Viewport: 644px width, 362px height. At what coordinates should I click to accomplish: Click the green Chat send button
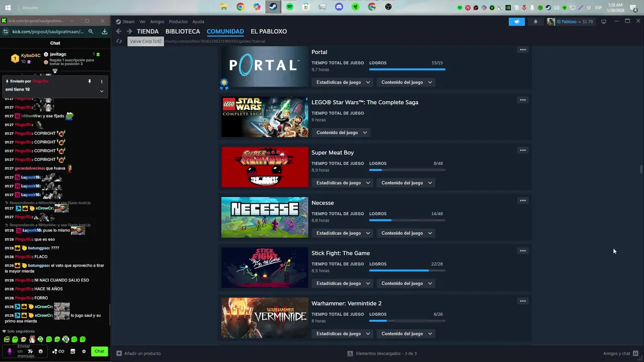pyautogui.click(x=100, y=351)
